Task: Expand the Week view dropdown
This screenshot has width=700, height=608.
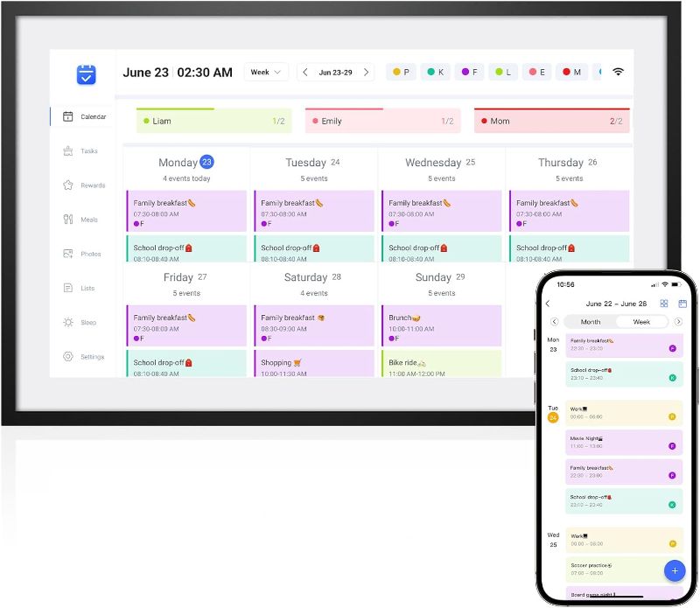Action: pos(266,72)
